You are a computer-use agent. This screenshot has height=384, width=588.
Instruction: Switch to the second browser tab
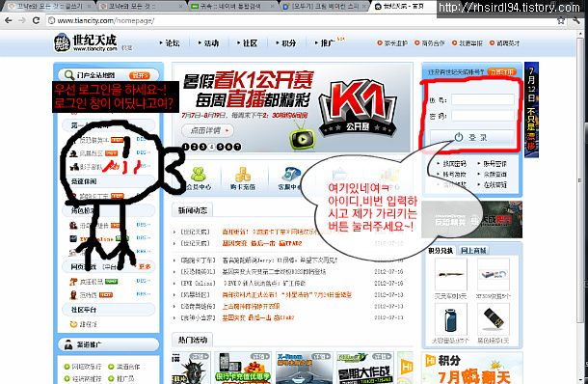tap(140, 7)
